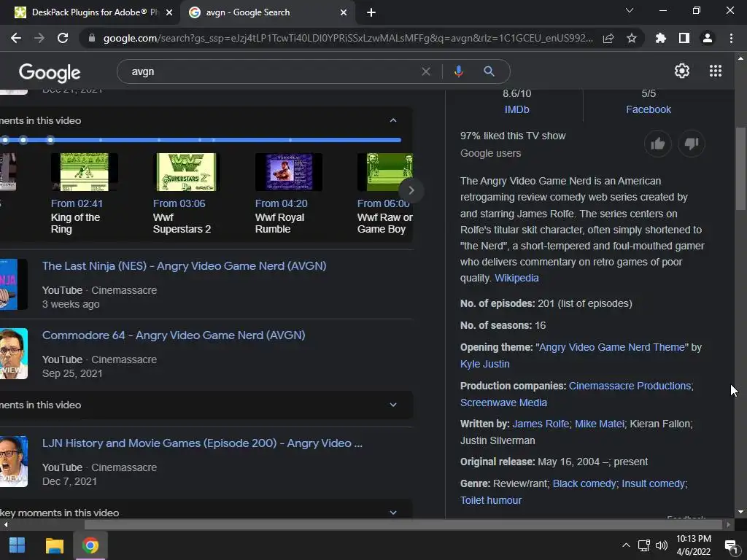Open the Screenwave Media link
The width and height of the screenshot is (747, 560).
click(x=503, y=402)
